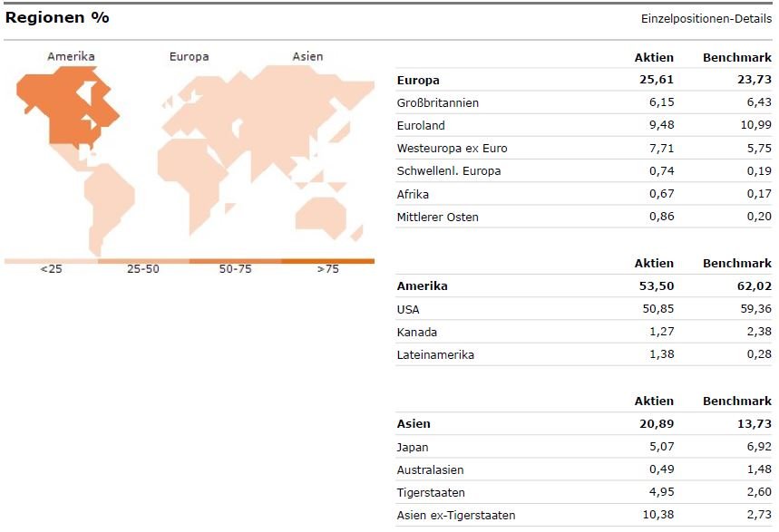Click the Lateinamerika row label
The image size is (779, 532).
pyautogui.click(x=435, y=355)
